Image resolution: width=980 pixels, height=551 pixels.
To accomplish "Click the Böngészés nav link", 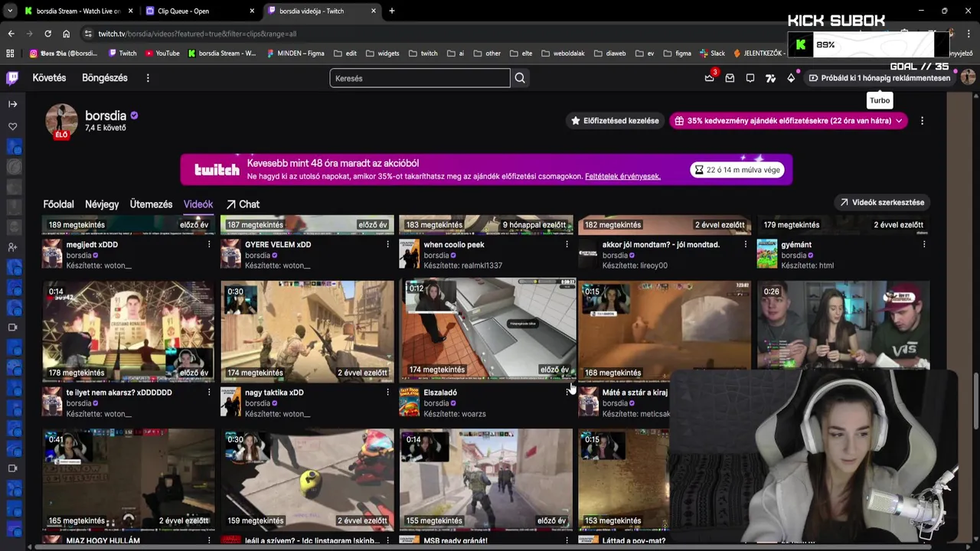I will pyautogui.click(x=105, y=78).
